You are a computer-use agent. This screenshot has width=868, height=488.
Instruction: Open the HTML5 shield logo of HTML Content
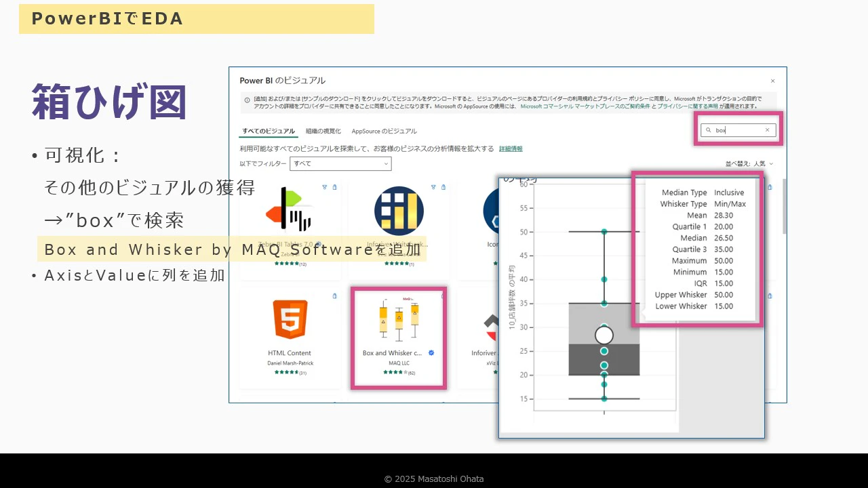tap(290, 319)
